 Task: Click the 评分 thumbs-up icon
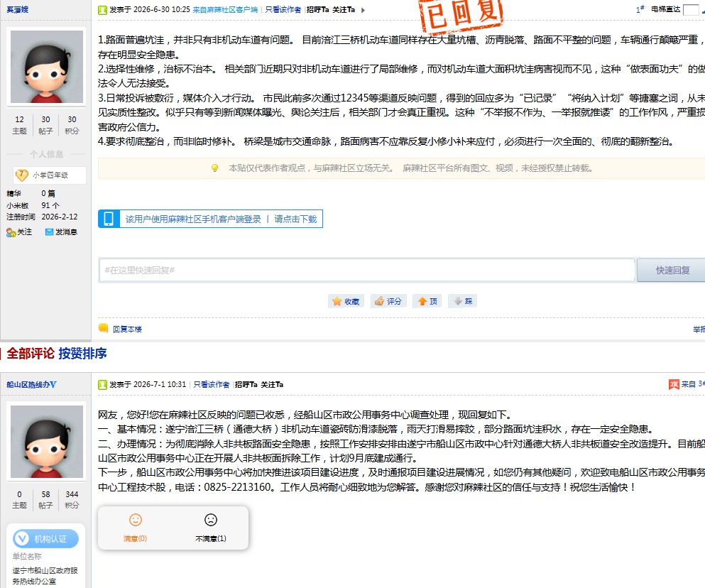pyautogui.click(x=379, y=301)
